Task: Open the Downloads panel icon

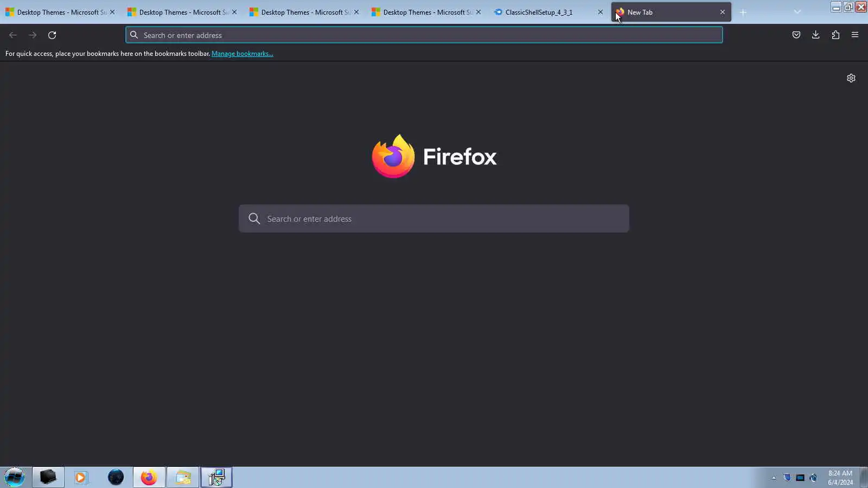Action: (816, 35)
